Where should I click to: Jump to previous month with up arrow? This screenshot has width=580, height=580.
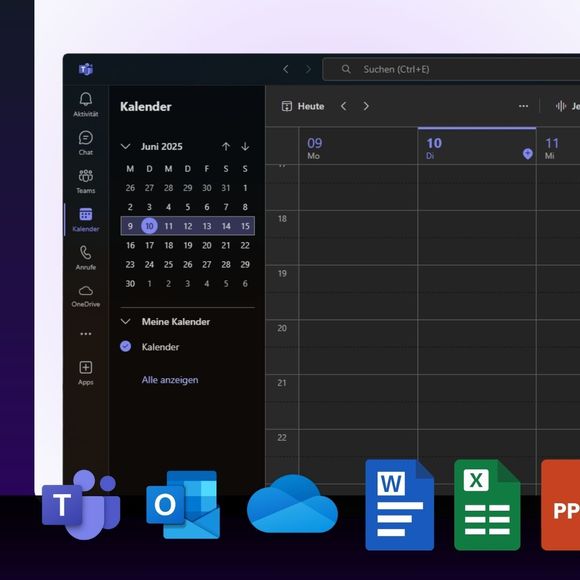click(226, 146)
